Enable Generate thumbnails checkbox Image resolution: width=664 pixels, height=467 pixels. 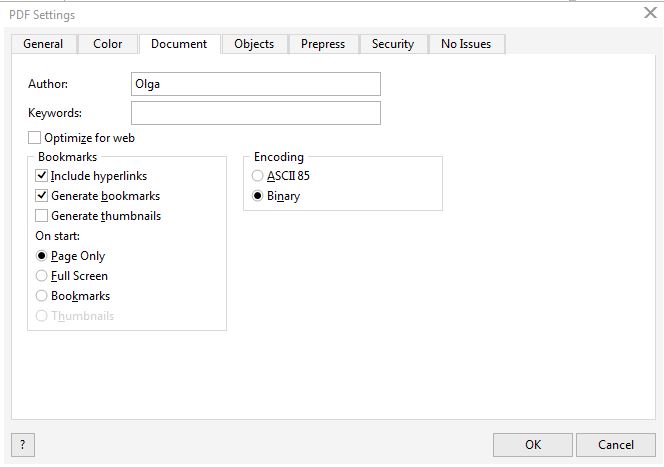(x=41, y=216)
